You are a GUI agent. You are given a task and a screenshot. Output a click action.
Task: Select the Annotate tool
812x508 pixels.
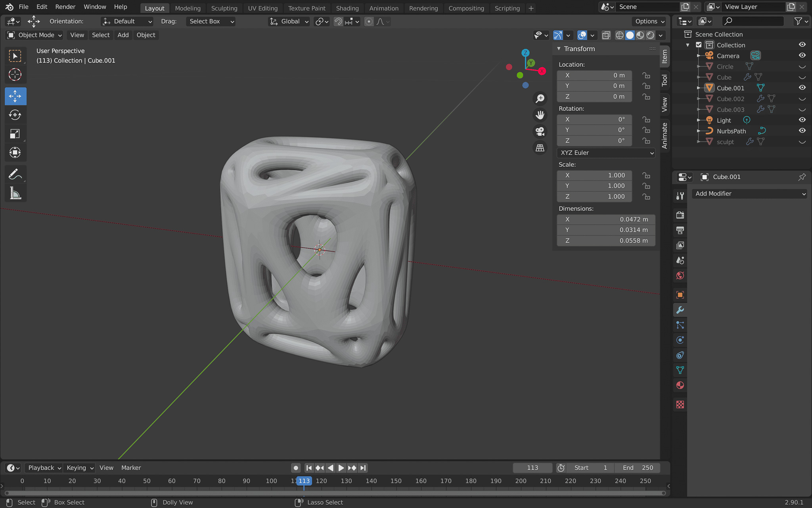[15, 174]
